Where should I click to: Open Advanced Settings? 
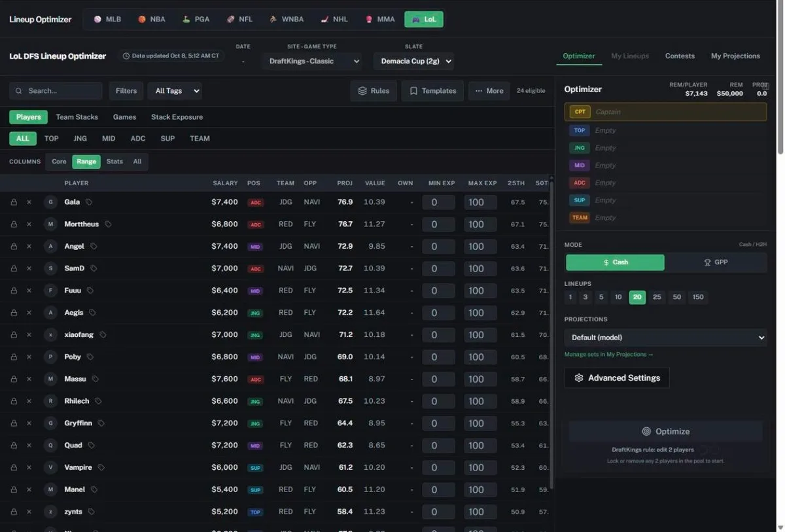coord(617,378)
